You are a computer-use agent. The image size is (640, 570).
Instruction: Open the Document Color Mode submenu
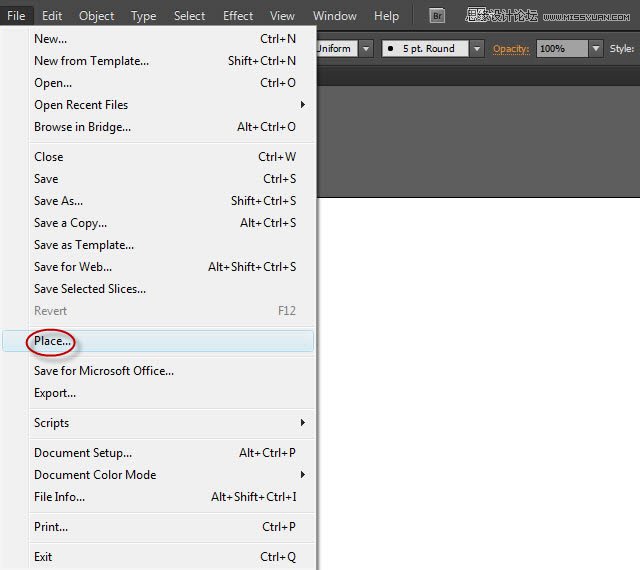(x=95, y=475)
